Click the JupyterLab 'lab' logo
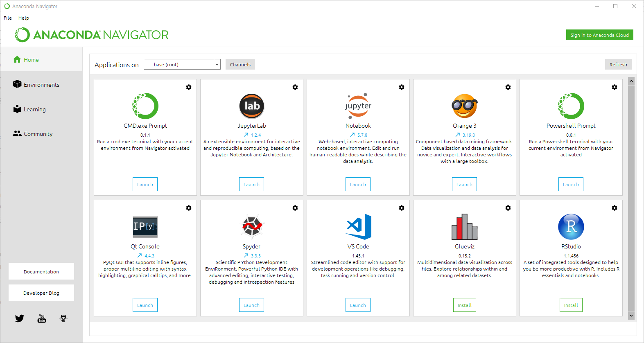The image size is (644, 343). (x=252, y=106)
